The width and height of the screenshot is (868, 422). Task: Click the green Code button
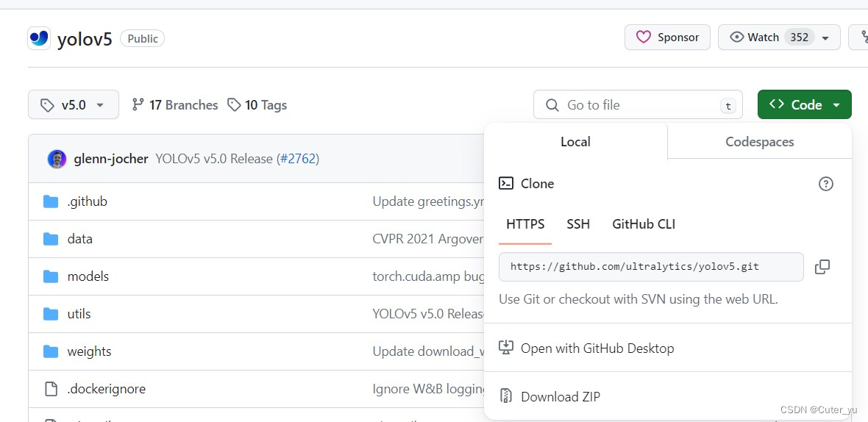804,104
